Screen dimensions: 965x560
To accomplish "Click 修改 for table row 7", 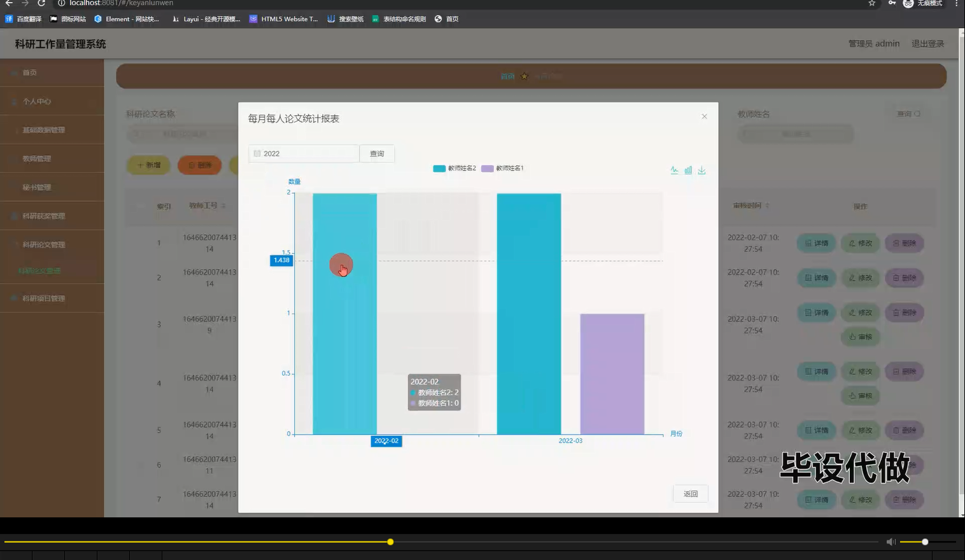I will click(x=860, y=500).
